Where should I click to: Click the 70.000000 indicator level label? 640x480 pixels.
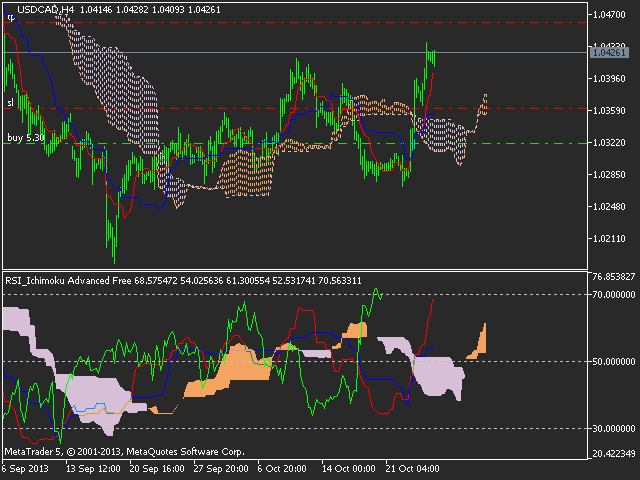pyautogui.click(x=613, y=294)
